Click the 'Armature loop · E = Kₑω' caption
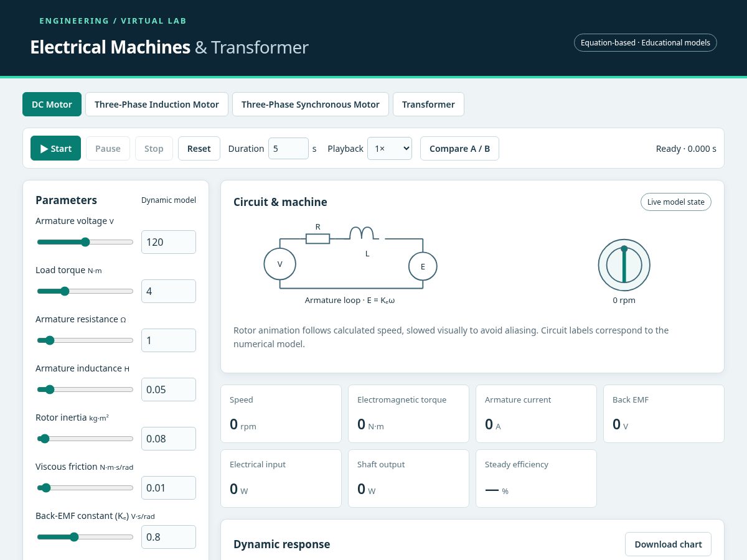747x560 pixels. pos(350,300)
